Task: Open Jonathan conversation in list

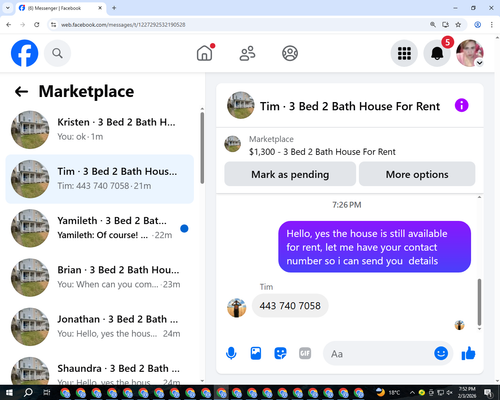Action: coord(100,327)
